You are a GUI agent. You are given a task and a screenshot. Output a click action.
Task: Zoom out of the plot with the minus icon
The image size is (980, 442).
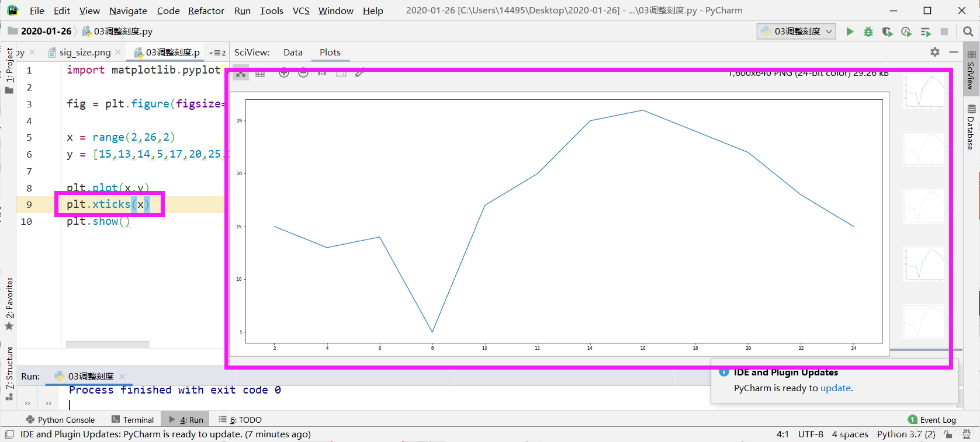[x=303, y=73]
